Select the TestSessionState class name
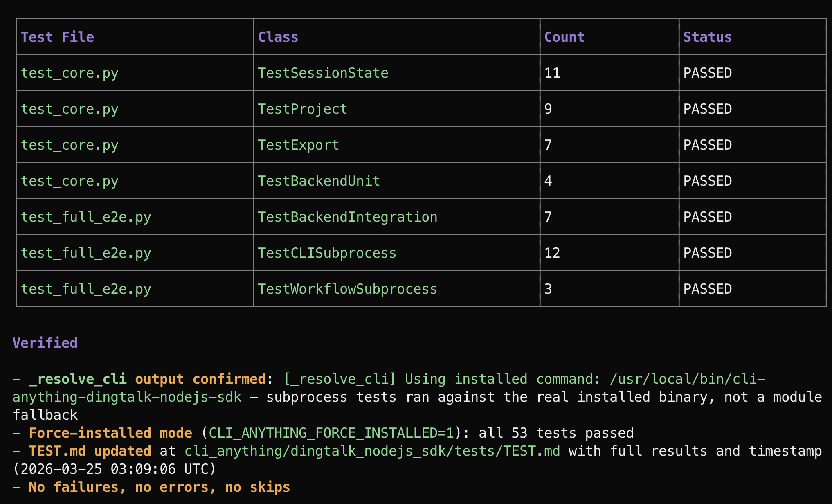 323,73
